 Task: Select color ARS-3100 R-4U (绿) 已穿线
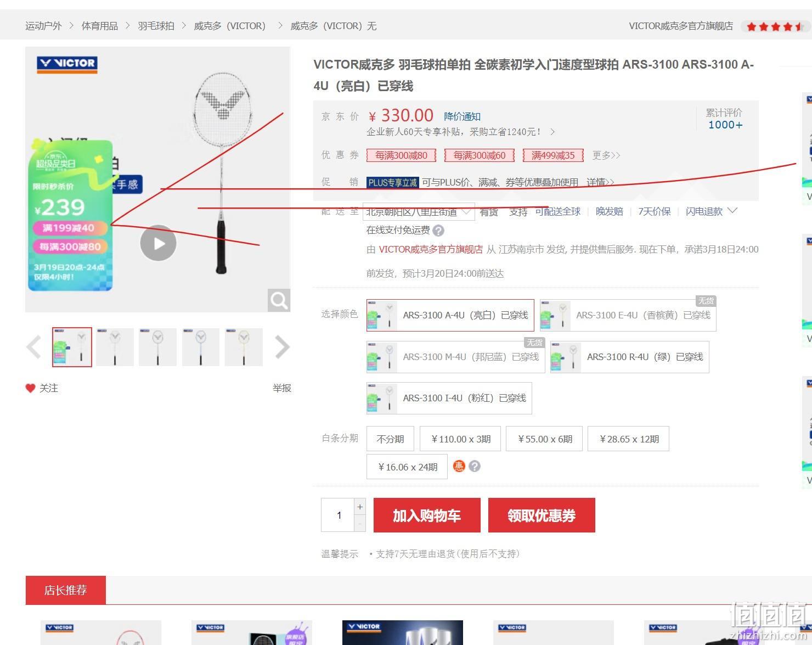pyautogui.click(x=630, y=357)
